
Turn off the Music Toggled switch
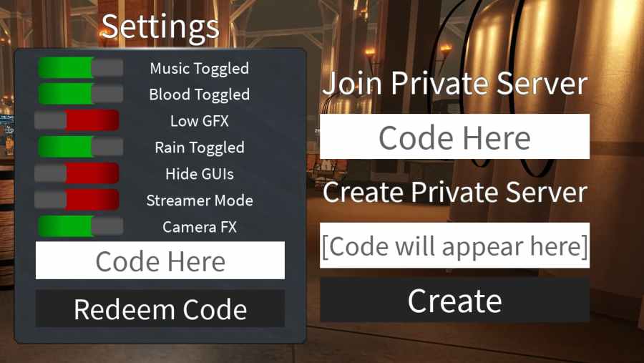80,68
